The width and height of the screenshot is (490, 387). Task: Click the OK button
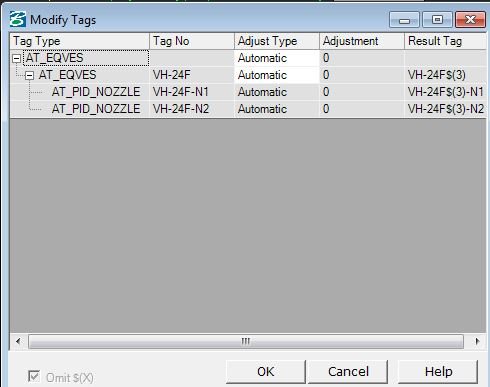266,371
